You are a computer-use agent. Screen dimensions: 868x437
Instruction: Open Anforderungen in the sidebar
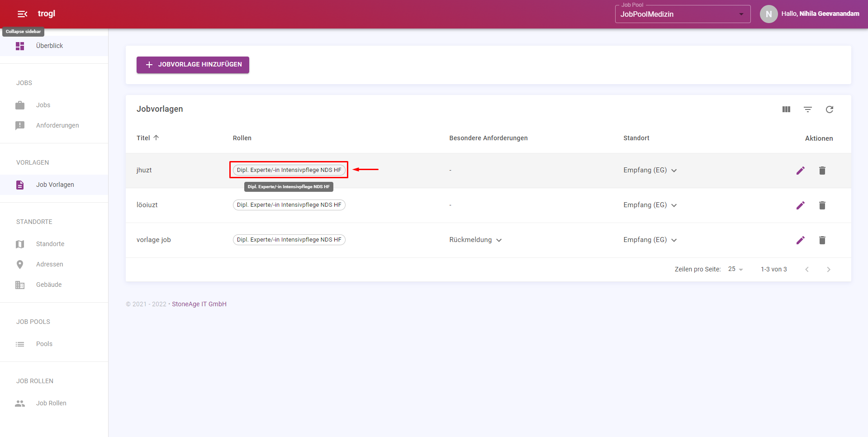pos(54,125)
